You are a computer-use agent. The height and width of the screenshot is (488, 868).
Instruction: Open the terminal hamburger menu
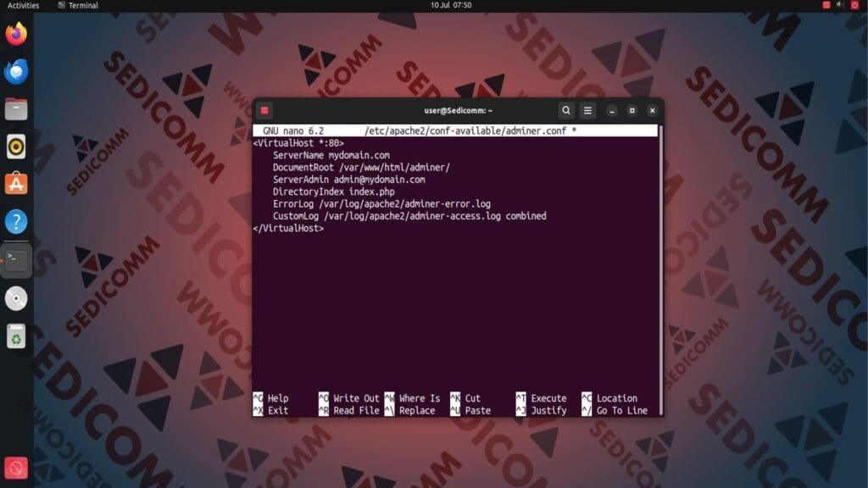coord(587,110)
